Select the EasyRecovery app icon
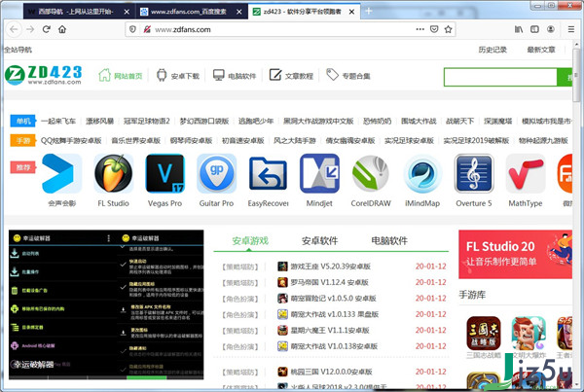Screen dimensions: 584x392 click(268, 173)
